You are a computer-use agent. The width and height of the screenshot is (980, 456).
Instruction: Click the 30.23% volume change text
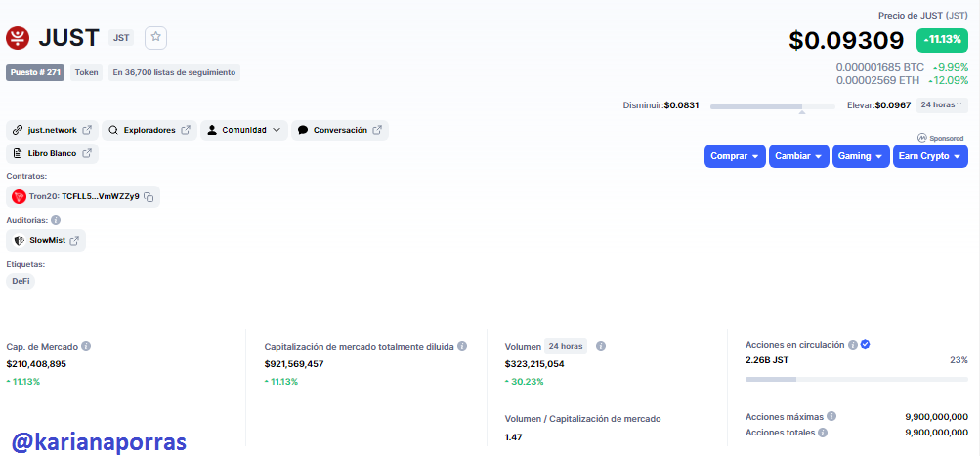click(x=524, y=382)
